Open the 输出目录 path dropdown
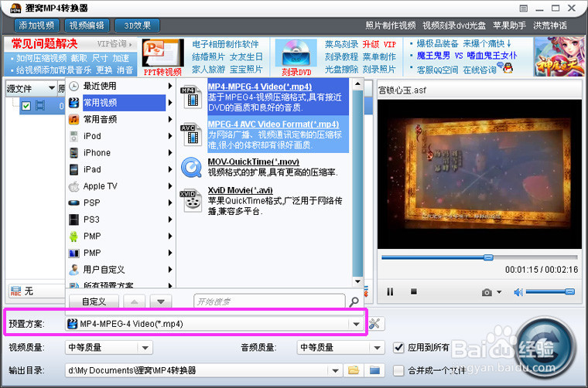 tap(335, 370)
